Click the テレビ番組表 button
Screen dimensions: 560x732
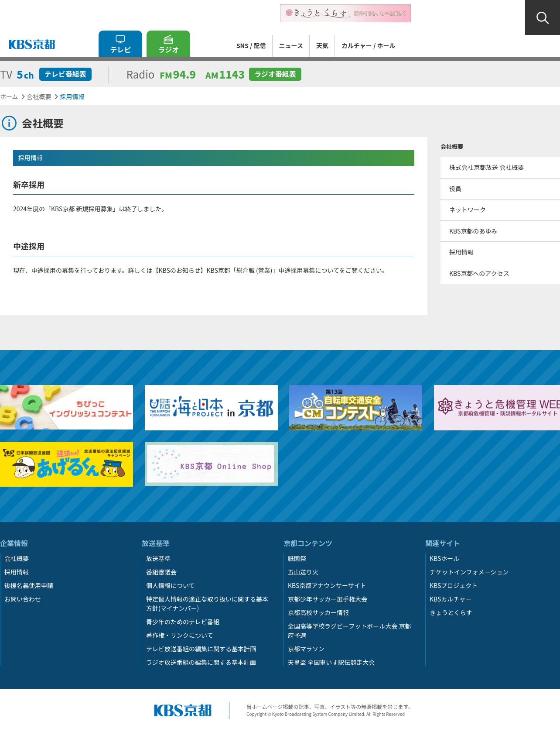(65, 74)
